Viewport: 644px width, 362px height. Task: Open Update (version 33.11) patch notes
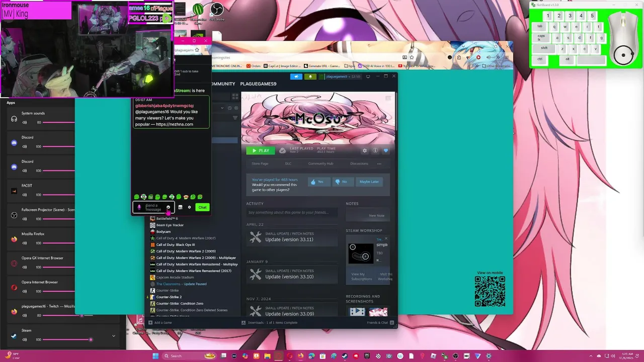(292, 237)
